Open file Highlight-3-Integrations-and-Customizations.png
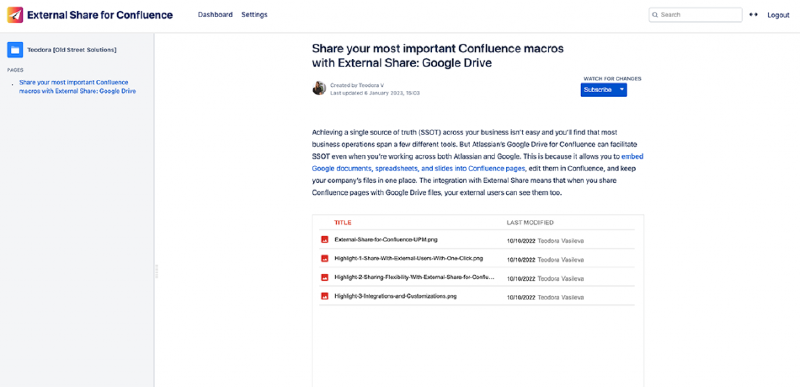Viewport: 800px width, 387px height. click(x=395, y=296)
